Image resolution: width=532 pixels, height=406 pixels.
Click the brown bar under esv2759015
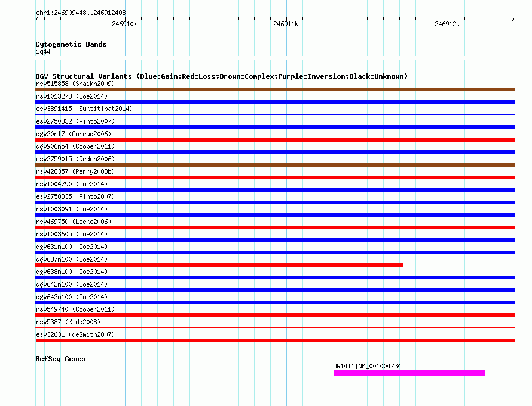click(x=275, y=165)
